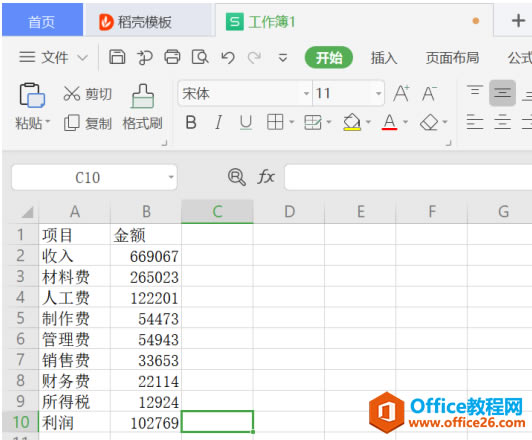Open the 插入 ribbon tab
Image resolution: width=532 pixels, height=440 pixels.
[x=384, y=57]
